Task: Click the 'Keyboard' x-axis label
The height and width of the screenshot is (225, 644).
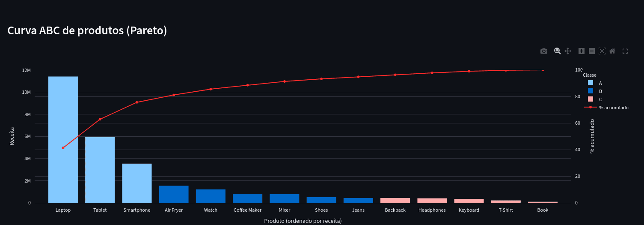Action: coord(469,210)
